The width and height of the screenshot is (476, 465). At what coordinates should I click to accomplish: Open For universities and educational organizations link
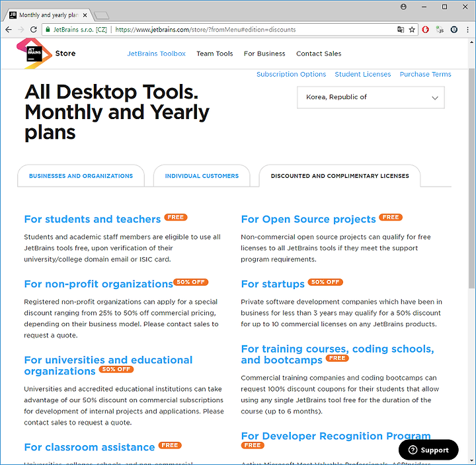pos(108,365)
